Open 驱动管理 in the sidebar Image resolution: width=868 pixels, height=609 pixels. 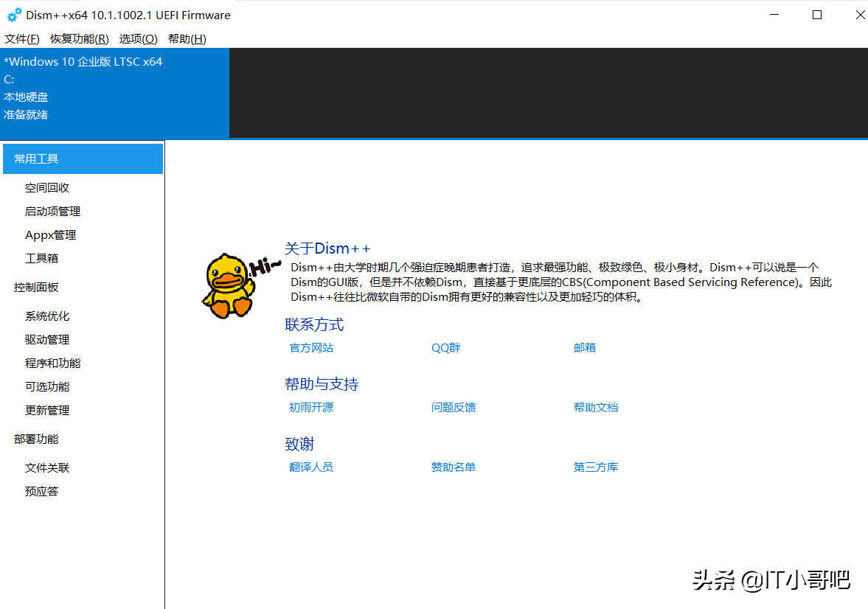[47, 339]
